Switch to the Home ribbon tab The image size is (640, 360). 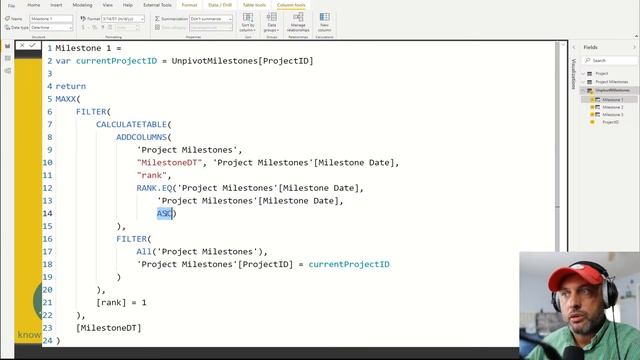[x=33, y=5]
